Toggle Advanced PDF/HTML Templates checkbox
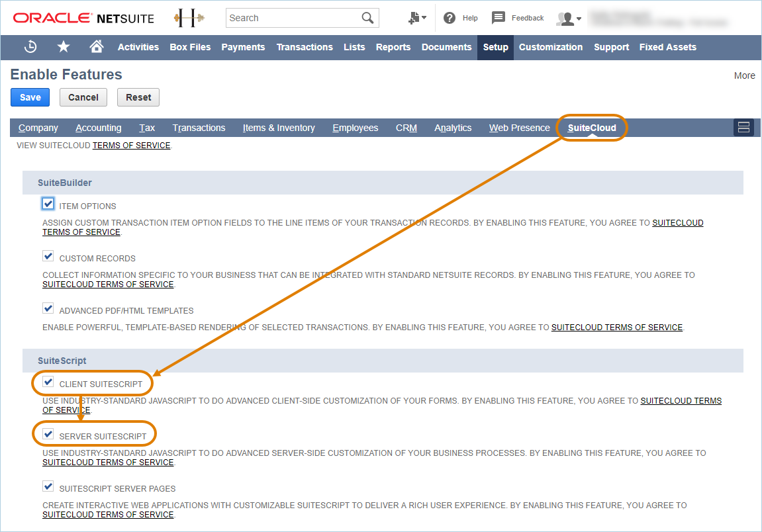The width and height of the screenshot is (762, 532). 48,308
